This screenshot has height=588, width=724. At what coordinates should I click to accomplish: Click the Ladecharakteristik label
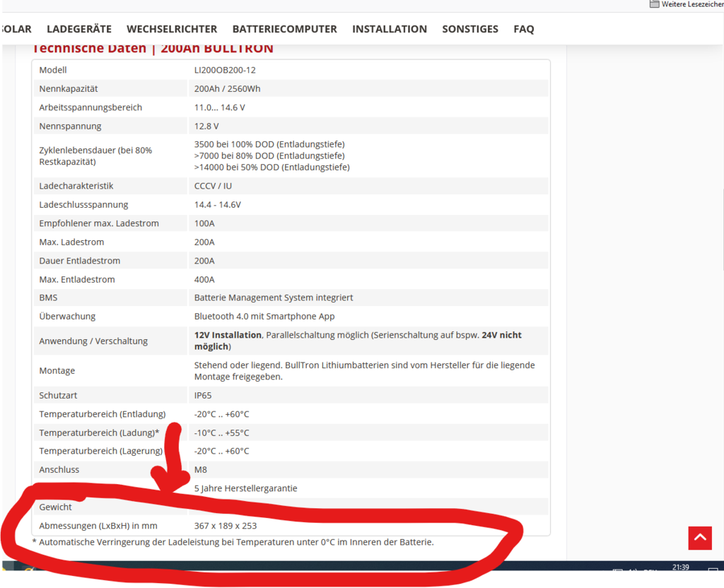tap(76, 186)
